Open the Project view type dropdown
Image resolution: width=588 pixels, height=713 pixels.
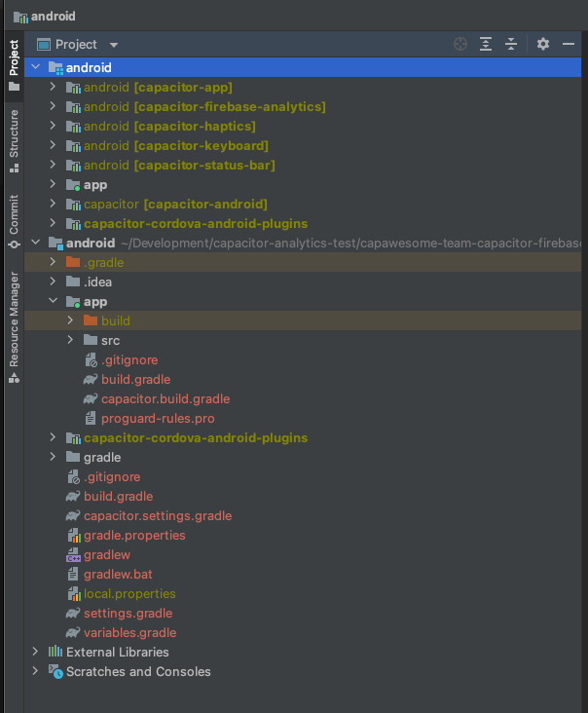[114, 45]
